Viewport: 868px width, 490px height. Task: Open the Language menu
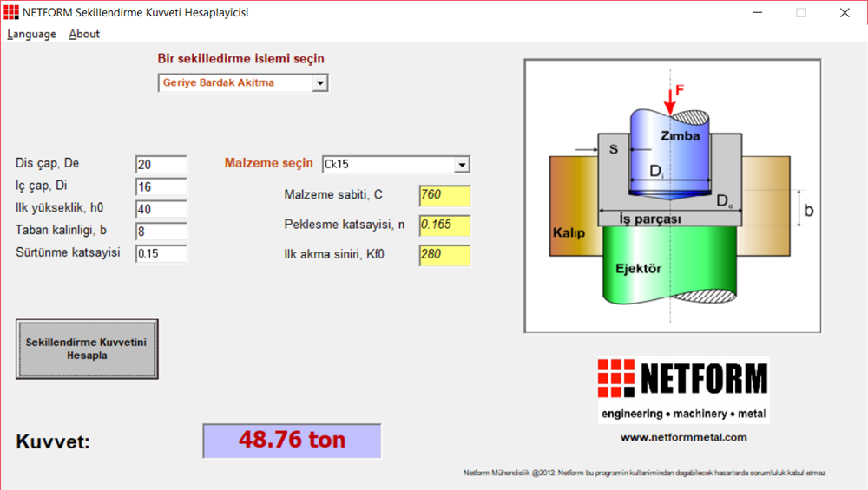(31, 34)
